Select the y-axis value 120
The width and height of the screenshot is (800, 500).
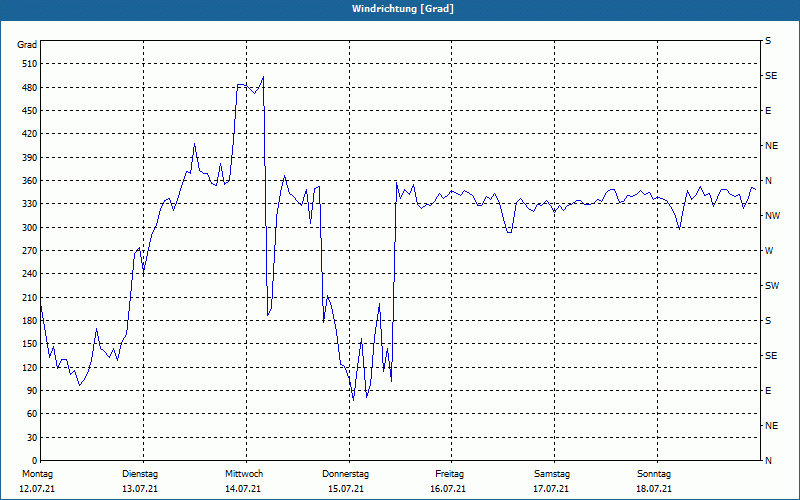(x=30, y=367)
